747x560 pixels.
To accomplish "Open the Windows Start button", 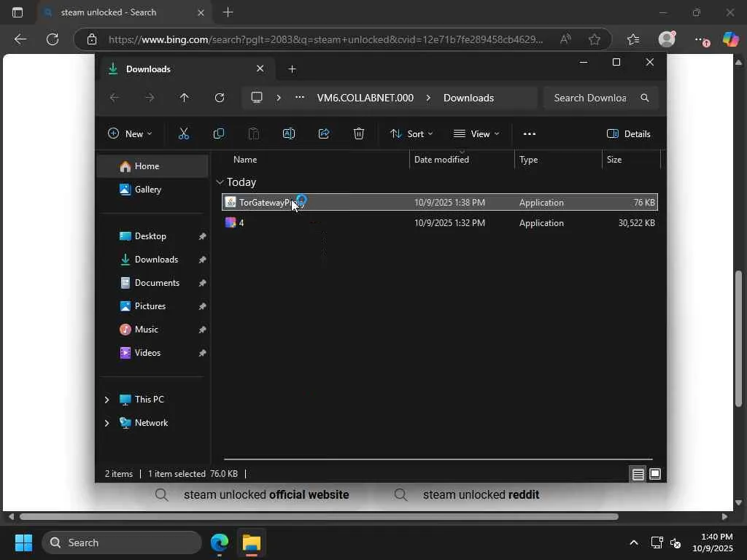I will point(23,542).
